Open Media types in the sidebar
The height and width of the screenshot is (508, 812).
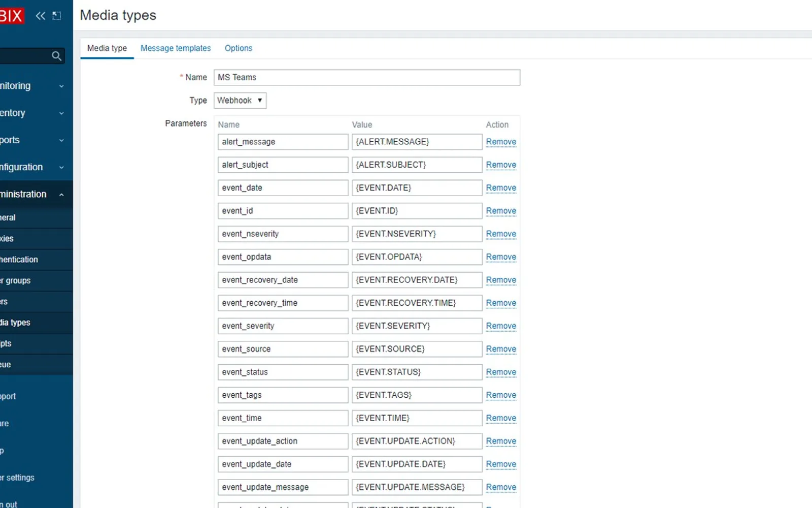[x=36, y=323]
